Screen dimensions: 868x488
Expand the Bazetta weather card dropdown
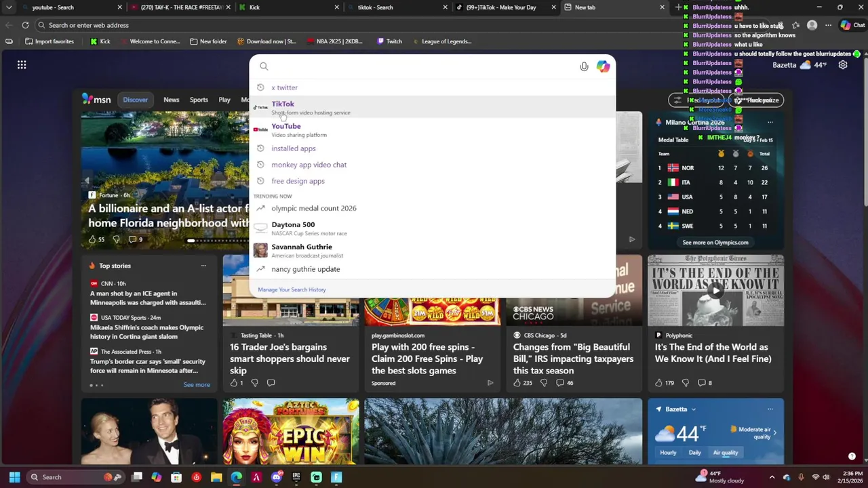pyautogui.click(x=693, y=409)
